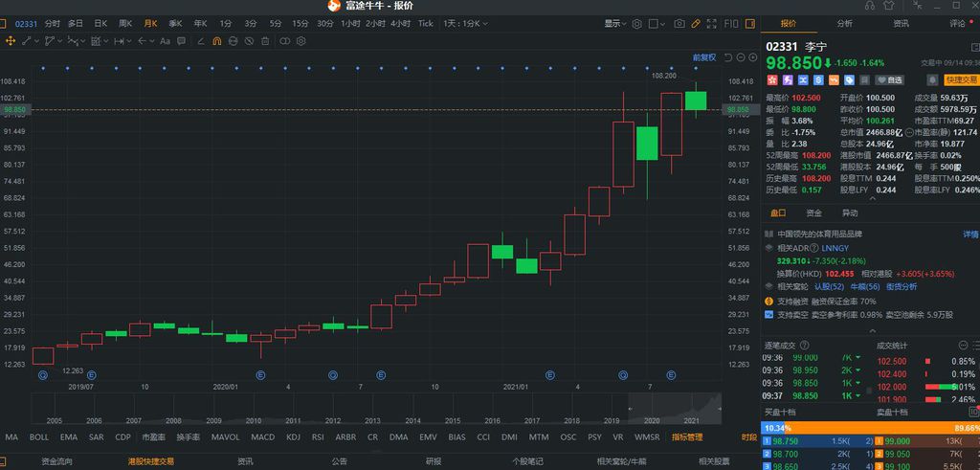Select the wave pattern drawing tool
980x470 pixels.
[73, 41]
